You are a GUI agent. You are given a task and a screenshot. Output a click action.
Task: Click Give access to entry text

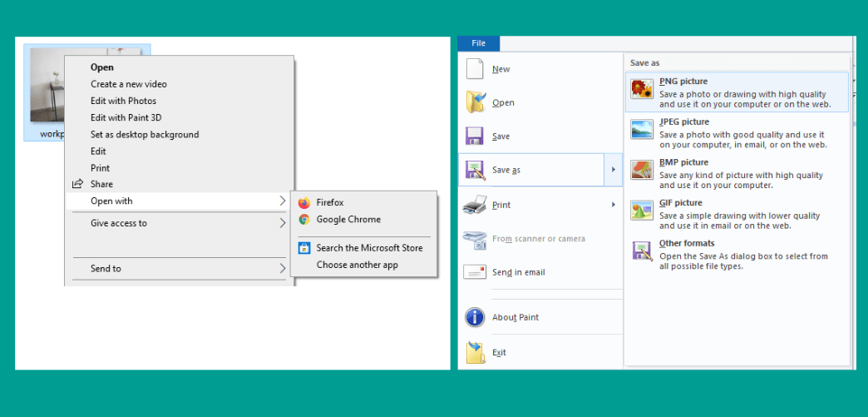[x=119, y=223]
